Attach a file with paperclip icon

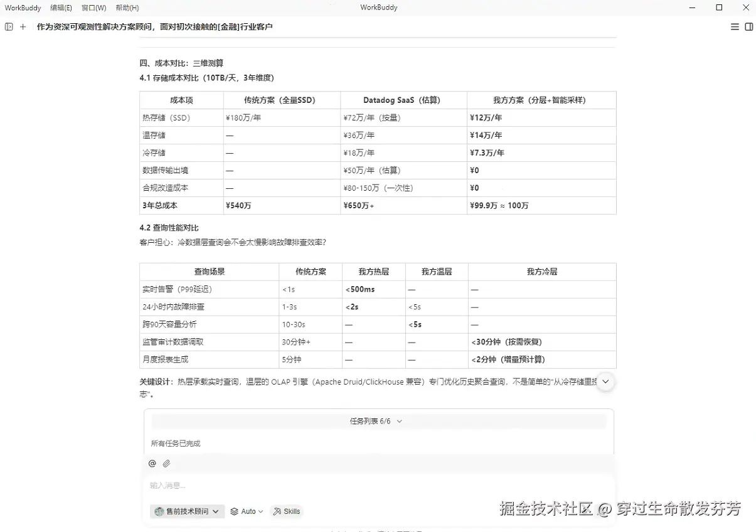[166, 464]
